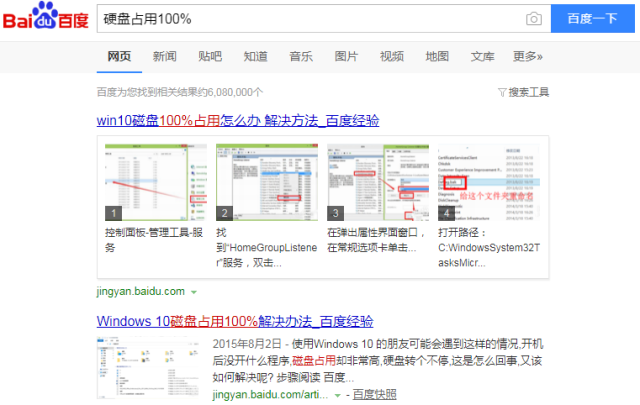640x405 pixels.
Task: Open the 贴吧 tab
Action: (x=210, y=56)
